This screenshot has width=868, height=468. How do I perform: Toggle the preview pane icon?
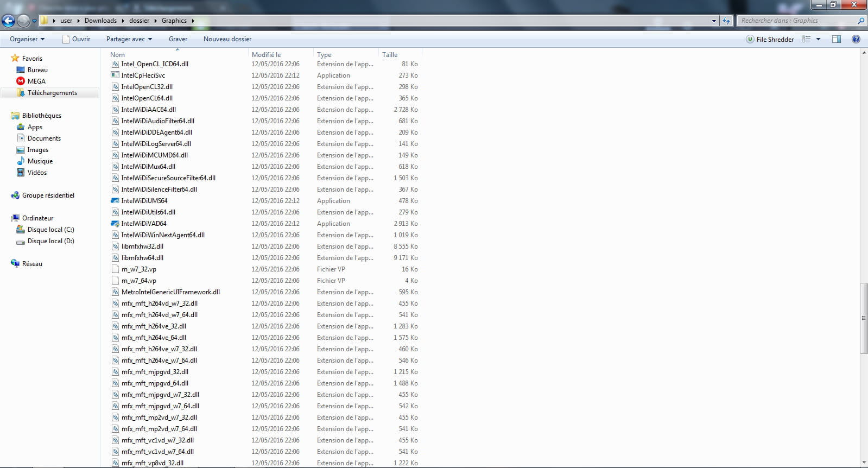[x=837, y=39]
